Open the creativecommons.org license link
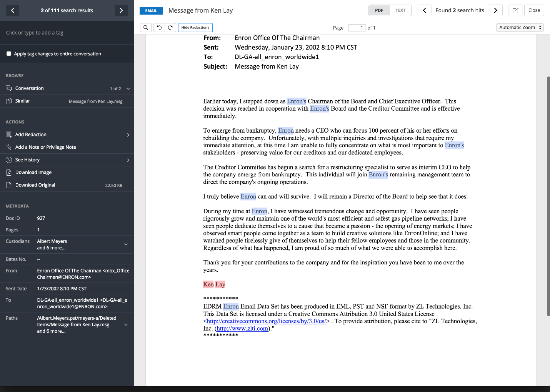The width and height of the screenshot is (550, 392). (267, 321)
